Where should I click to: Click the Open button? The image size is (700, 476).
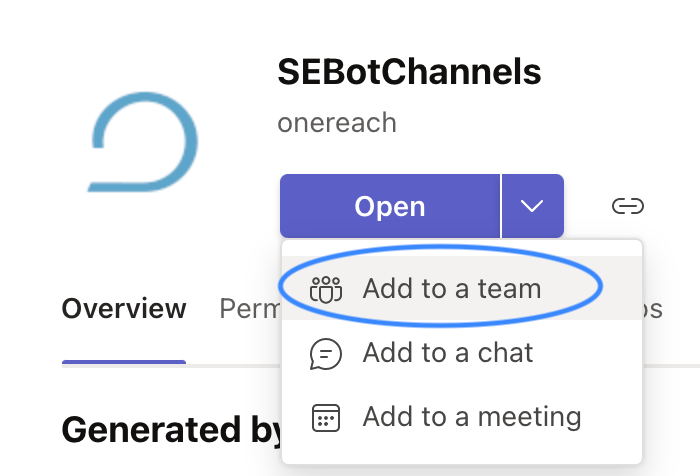tap(390, 206)
